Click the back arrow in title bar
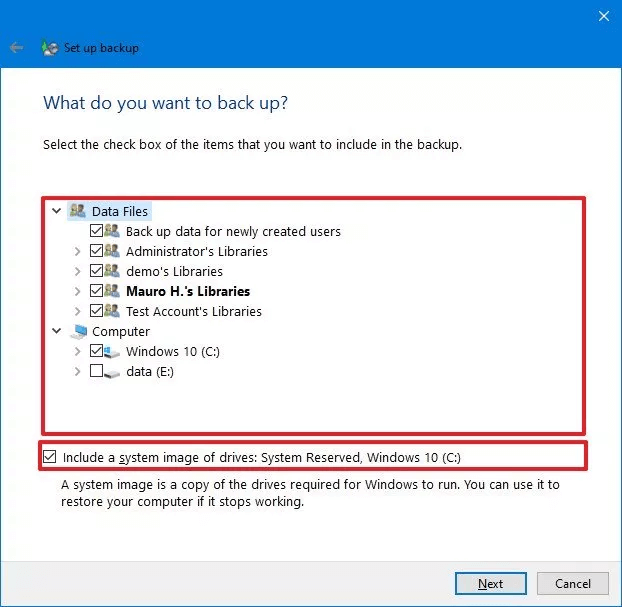622x607 pixels. [16, 48]
